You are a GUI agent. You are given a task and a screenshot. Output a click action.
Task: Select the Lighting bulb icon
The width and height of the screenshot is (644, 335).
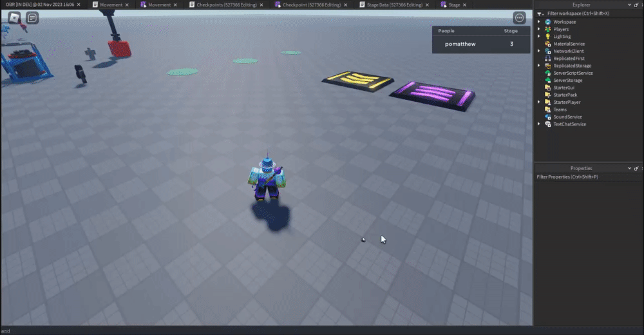point(548,37)
